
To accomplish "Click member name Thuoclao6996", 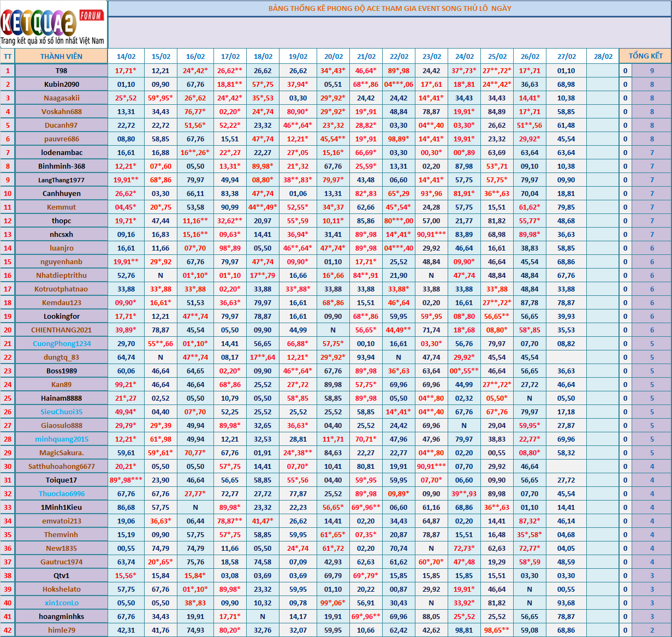I will pos(61,493).
